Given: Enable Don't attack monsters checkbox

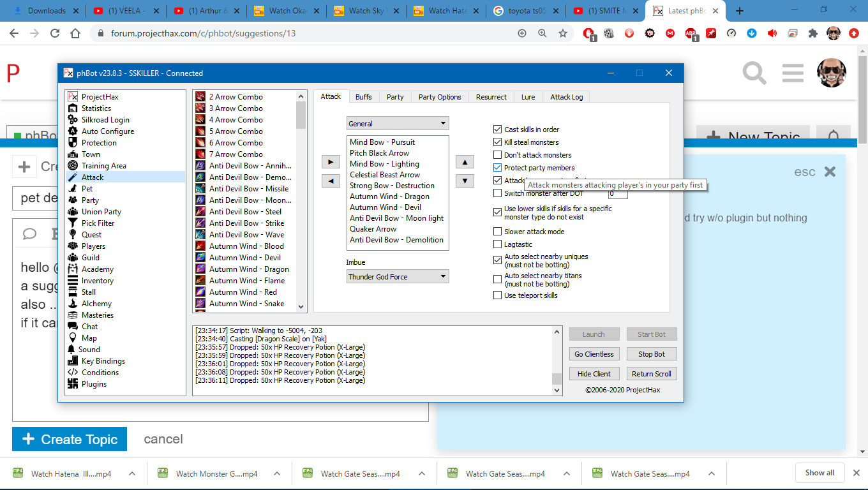Looking at the screenshot, I should [498, 155].
